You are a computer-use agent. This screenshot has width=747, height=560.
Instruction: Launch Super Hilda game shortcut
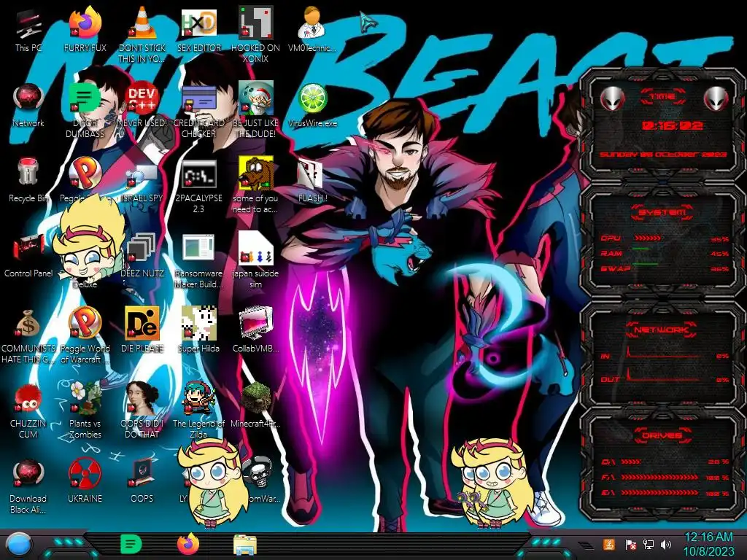(198, 330)
